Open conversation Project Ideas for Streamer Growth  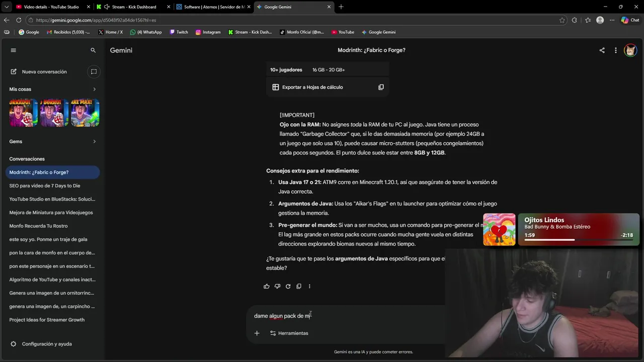click(x=52, y=320)
